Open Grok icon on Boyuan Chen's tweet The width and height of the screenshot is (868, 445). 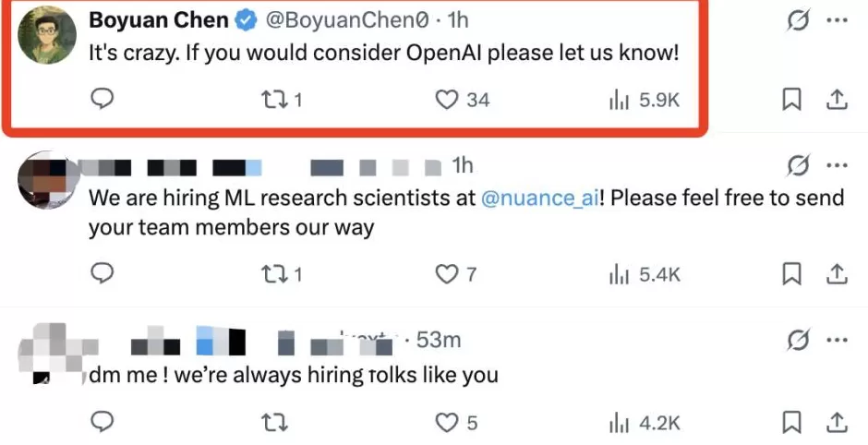(x=797, y=20)
